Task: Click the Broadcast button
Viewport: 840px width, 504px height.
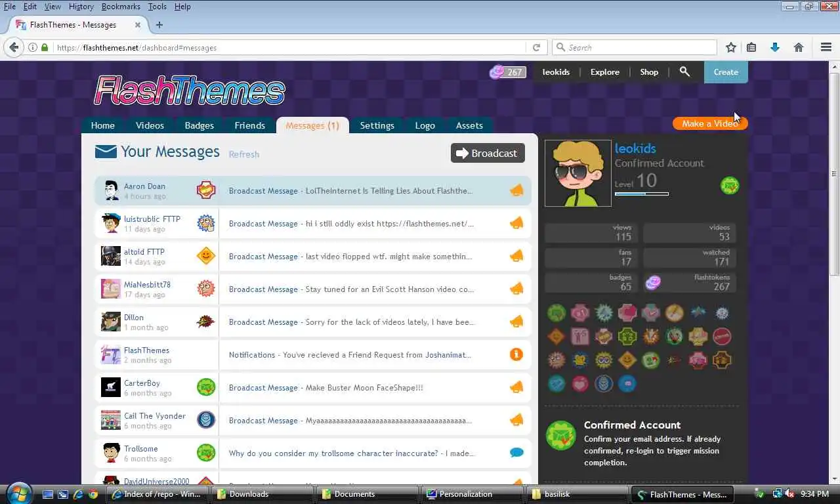Action: coord(488,153)
